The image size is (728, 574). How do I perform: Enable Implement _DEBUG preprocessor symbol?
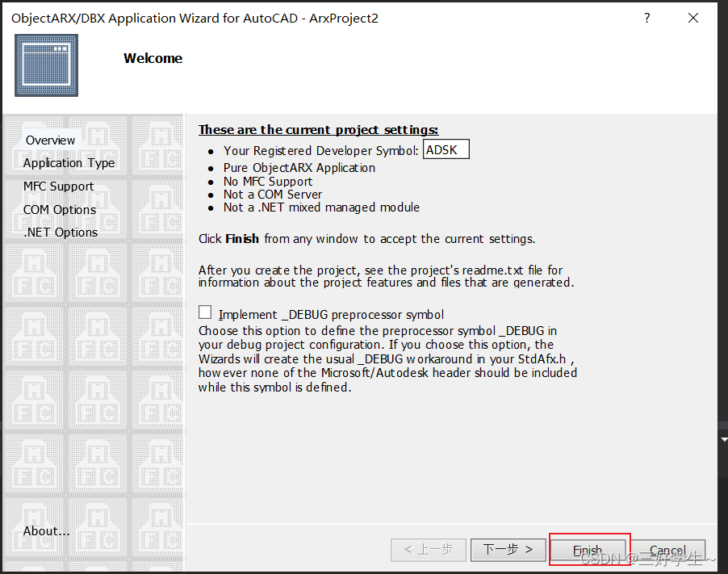[204, 312]
